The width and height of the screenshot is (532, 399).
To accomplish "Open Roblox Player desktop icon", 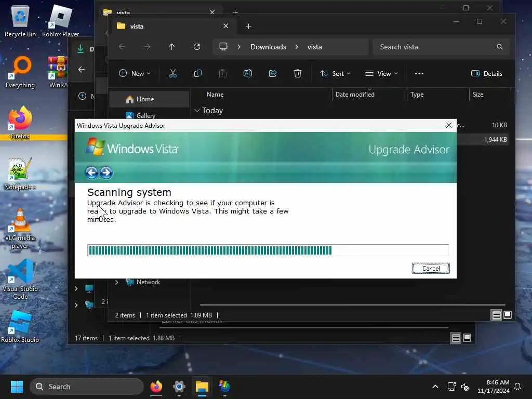I will (x=60, y=21).
